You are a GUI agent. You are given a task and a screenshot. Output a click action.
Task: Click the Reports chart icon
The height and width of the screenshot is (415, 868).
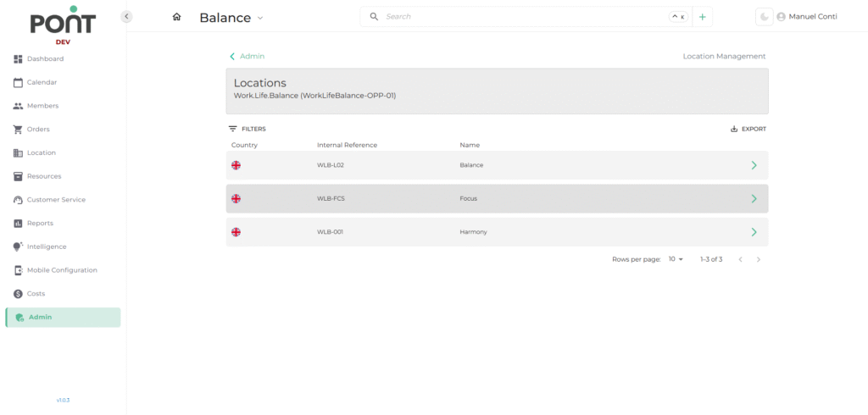click(19, 224)
